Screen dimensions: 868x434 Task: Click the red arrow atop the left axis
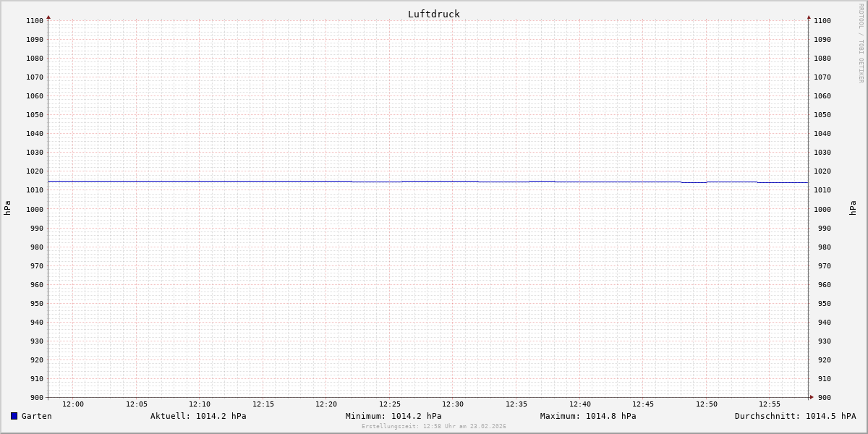pyautogui.click(x=48, y=17)
